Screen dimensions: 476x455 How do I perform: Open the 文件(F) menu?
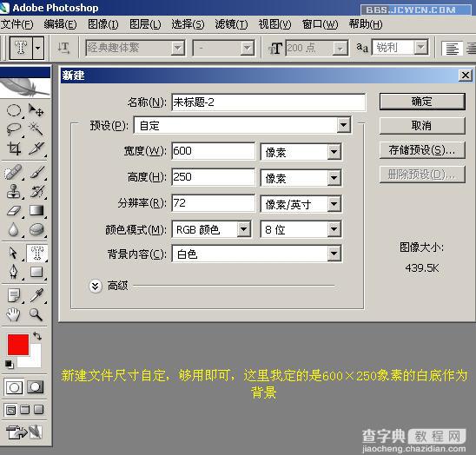point(17,24)
